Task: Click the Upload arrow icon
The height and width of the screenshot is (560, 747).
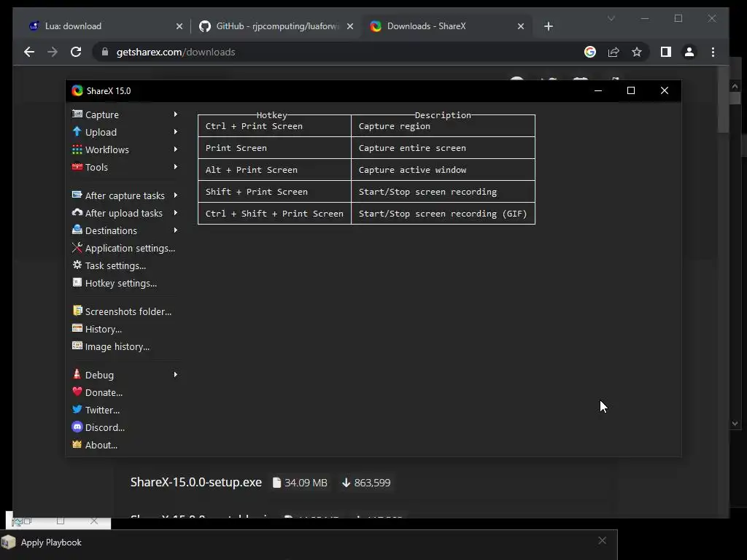Action: coord(77,131)
